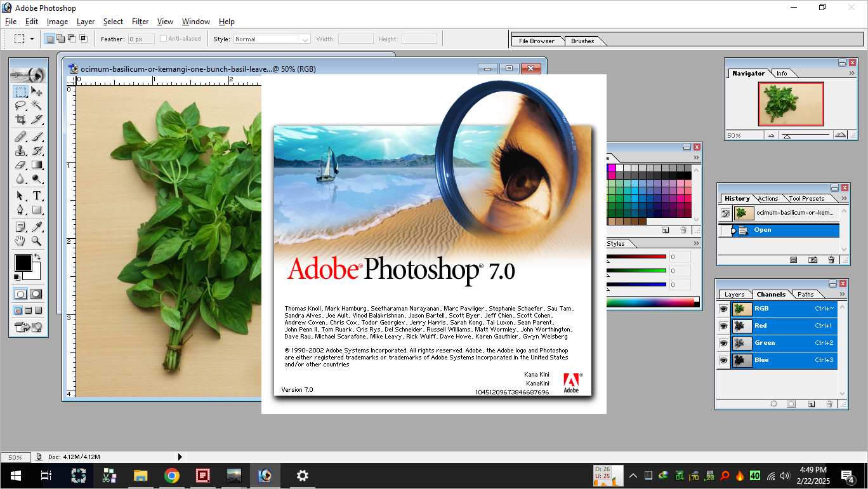Select the Rectangle shape tool
Image resolution: width=868 pixels, height=489 pixels.
coord(37,210)
